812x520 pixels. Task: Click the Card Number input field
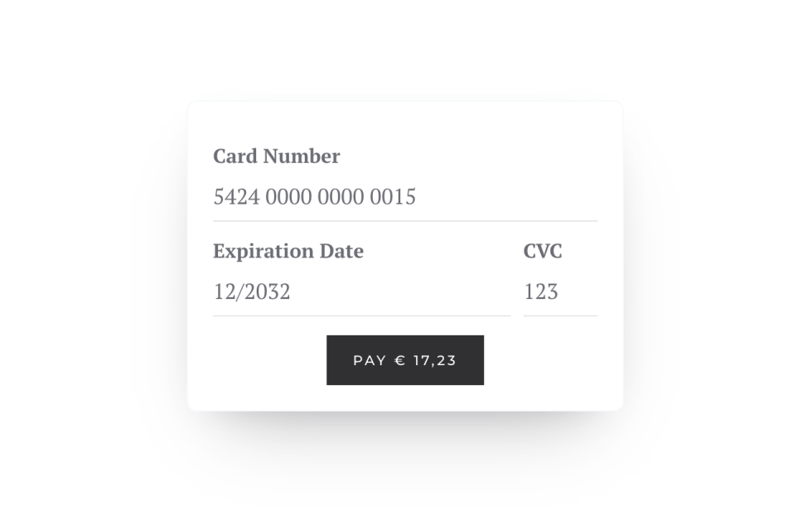(x=404, y=197)
